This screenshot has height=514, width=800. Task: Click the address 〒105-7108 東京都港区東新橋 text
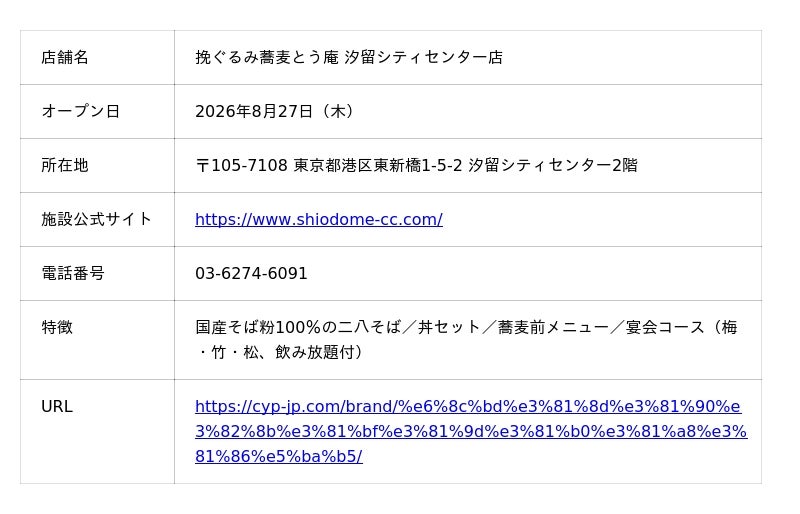pyautogui.click(x=308, y=165)
